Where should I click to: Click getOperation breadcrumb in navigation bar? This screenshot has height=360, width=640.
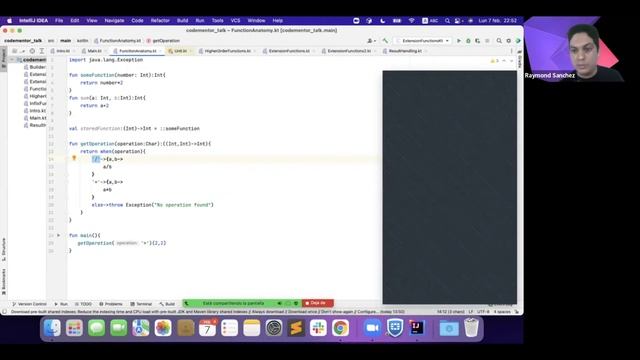point(163,41)
